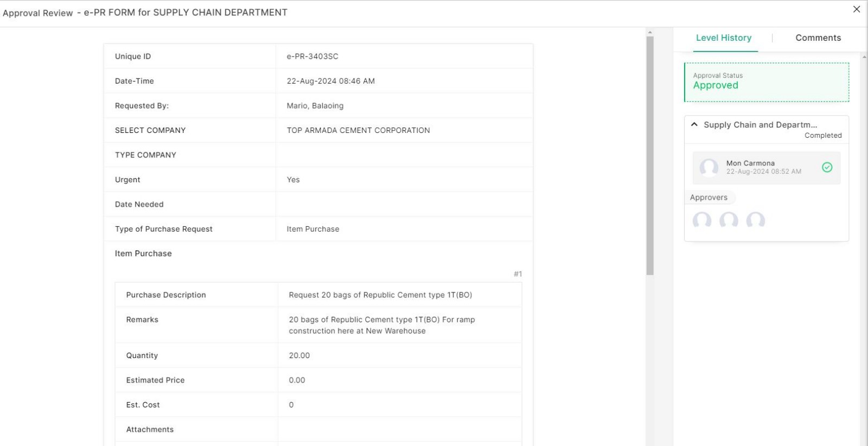Click the empty Date Needed field

click(404, 205)
